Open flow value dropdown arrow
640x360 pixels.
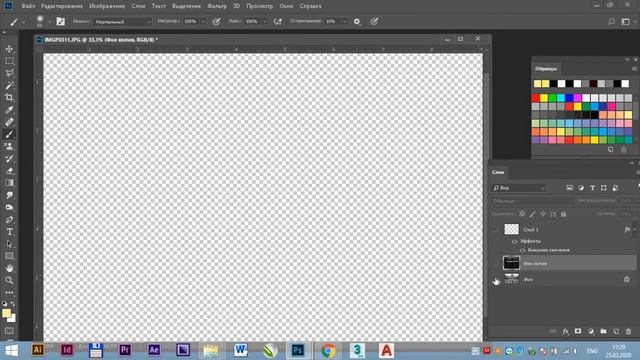[x=264, y=22]
